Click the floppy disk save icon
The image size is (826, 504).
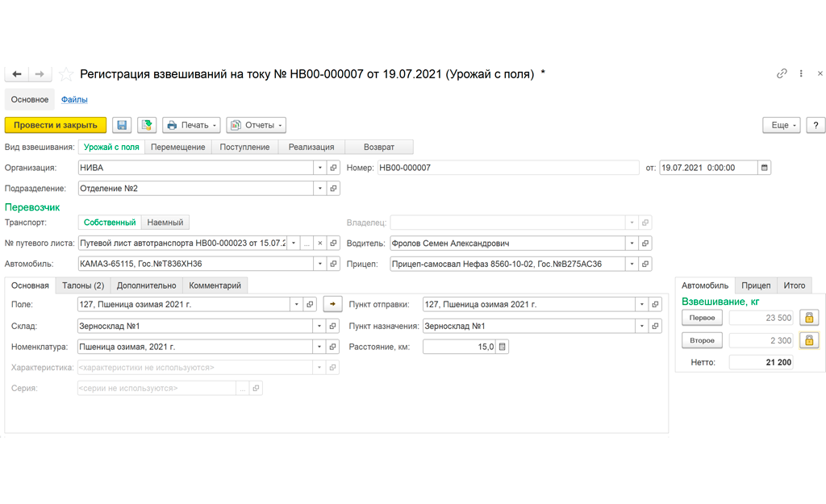122,125
